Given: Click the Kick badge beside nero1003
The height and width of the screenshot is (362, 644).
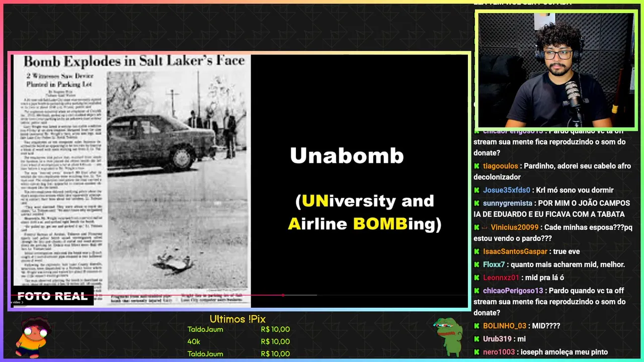Looking at the screenshot, I should (476, 352).
